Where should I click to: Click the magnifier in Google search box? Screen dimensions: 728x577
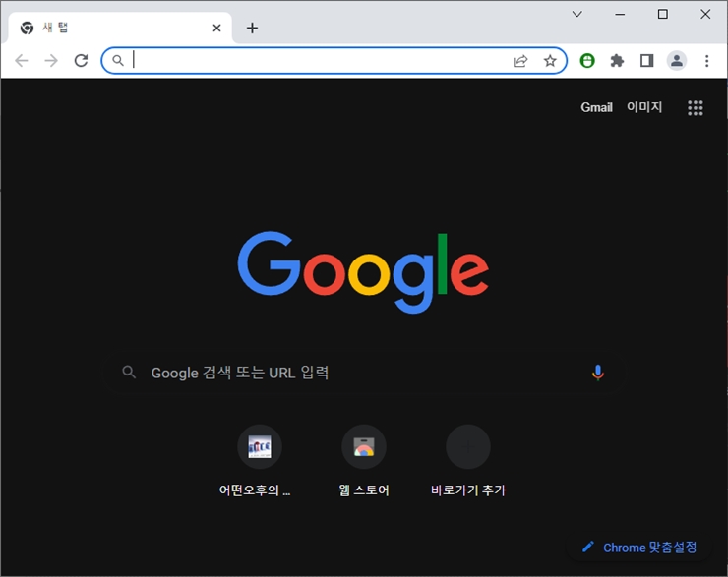129,372
